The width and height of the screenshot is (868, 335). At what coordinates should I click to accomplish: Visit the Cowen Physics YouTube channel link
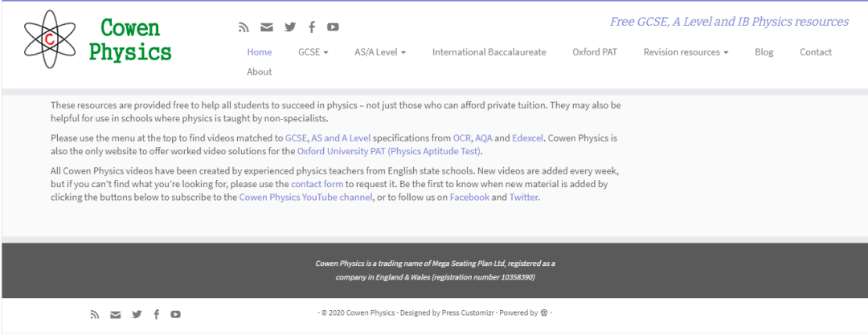click(x=305, y=197)
